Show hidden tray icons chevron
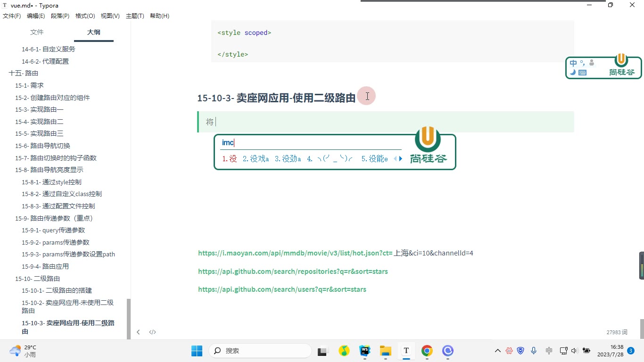 497,351
